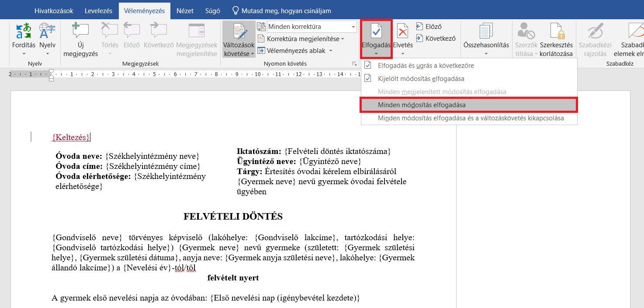Open the Minden korrektúra combo box
This screenshot has height=308, width=644.
312,27
